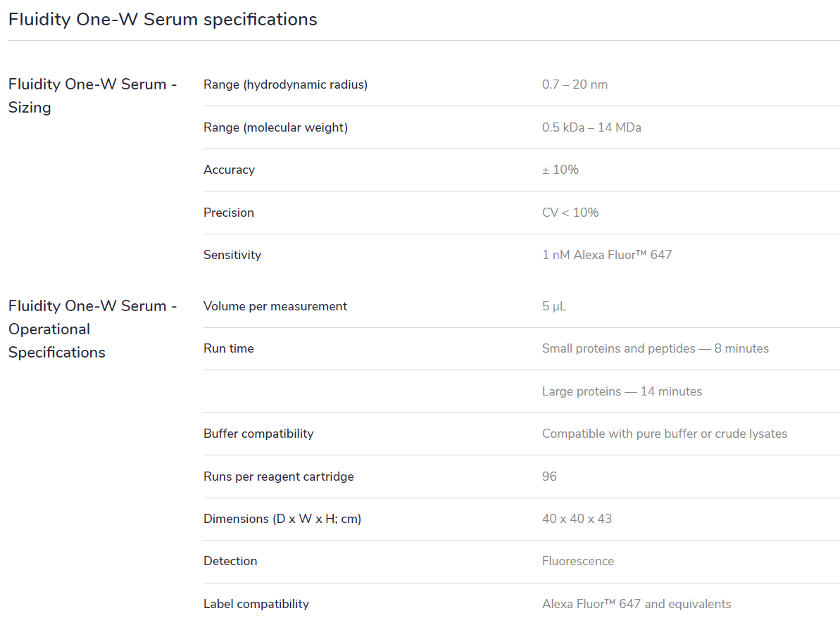The width and height of the screenshot is (840, 625).
Task: Click the Sensitivity row label
Action: pos(232,255)
